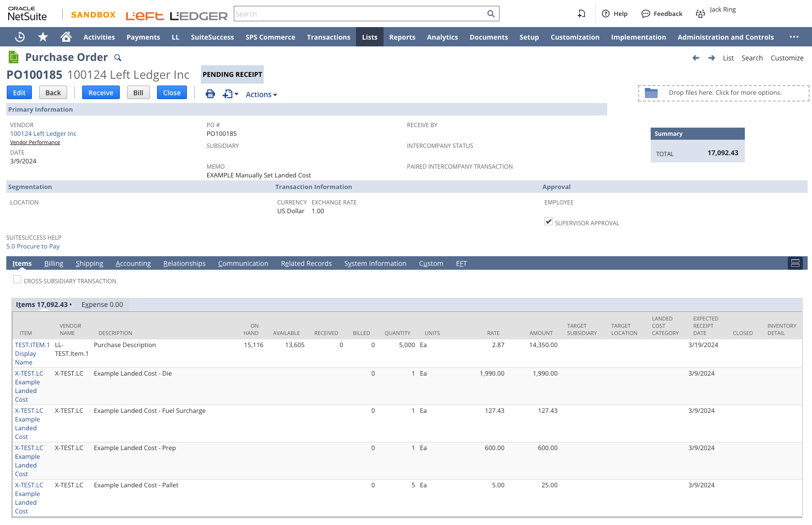The width and height of the screenshot is (812, 525).
Task: Toggle the subtab layout icon
Action: tap(795, 263)
